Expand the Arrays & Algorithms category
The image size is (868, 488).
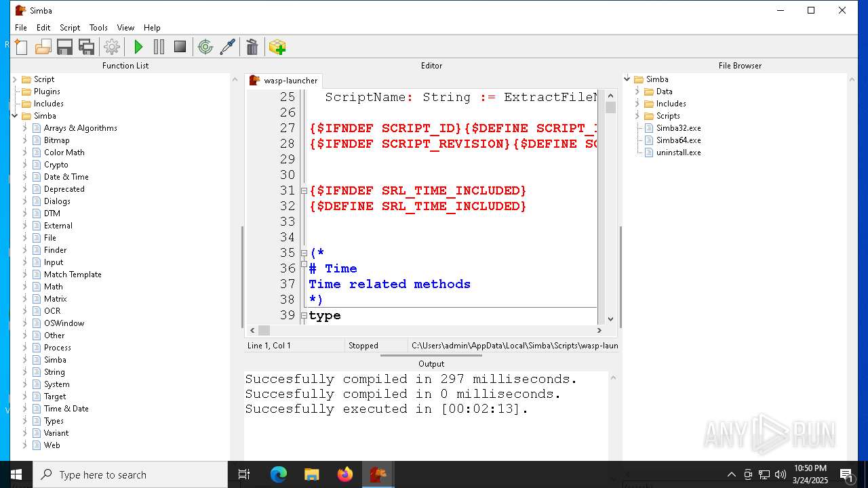(25, 128)
